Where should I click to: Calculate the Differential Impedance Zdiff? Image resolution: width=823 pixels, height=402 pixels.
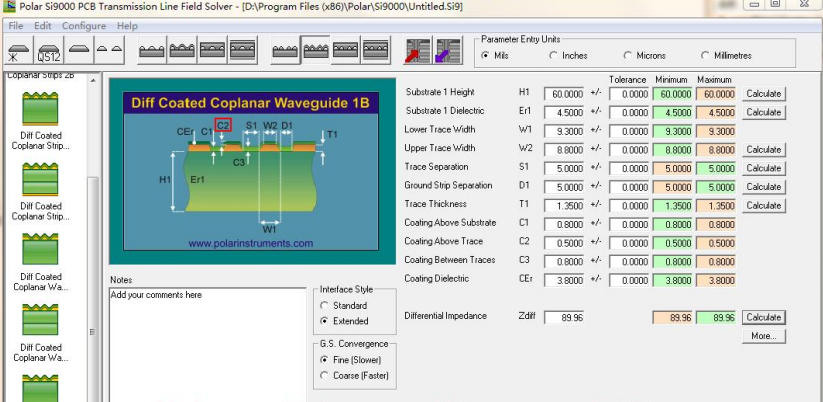click(763, 317)
